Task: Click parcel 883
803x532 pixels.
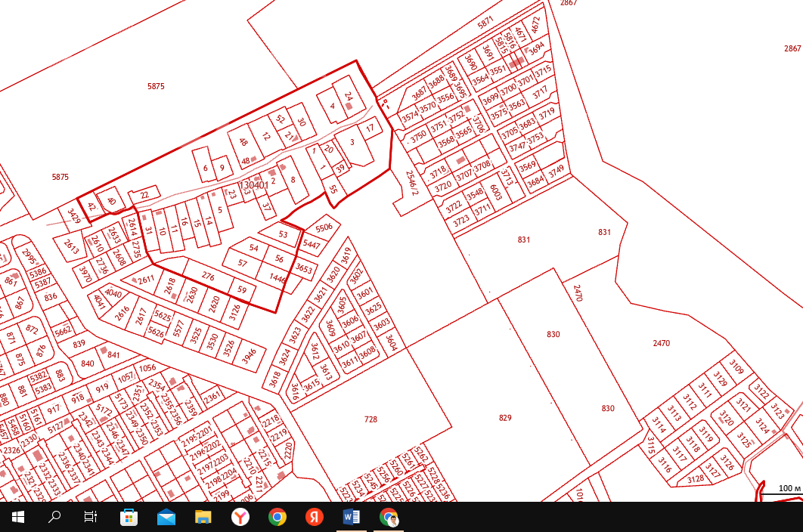Action: pos(60,376)
